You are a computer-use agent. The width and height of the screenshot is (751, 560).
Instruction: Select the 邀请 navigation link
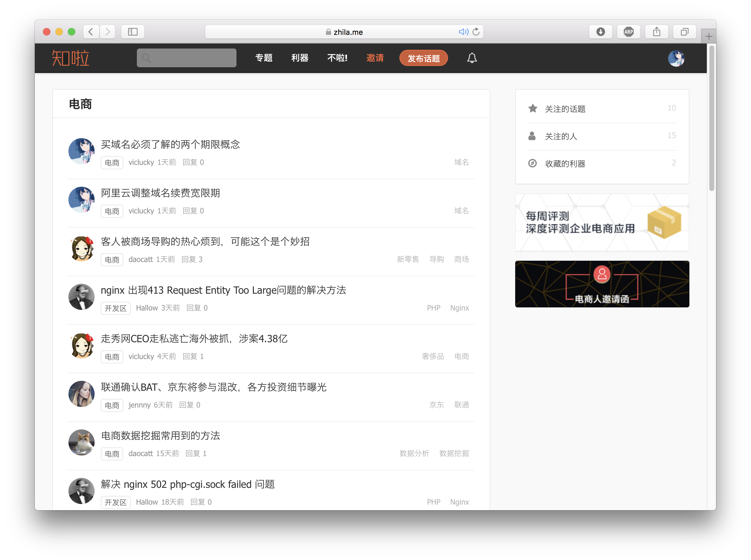click(375, 58)
